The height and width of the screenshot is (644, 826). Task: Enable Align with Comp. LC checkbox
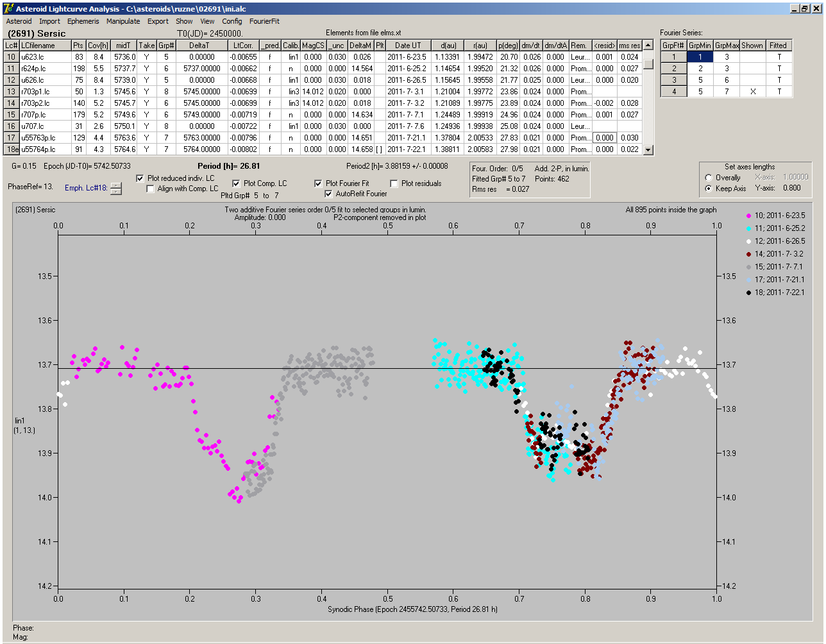pyautogui.click(x=150, y=189)
